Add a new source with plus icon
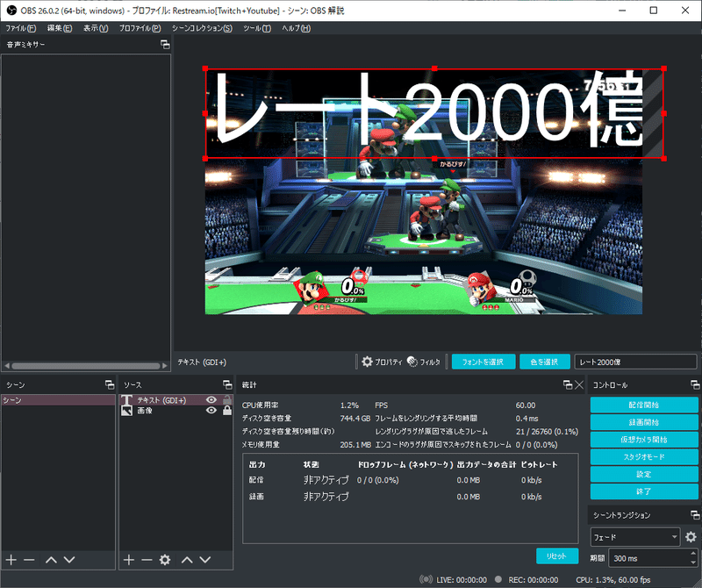Image resolution: width=702 pixels, height=588 pixels. 129,560
